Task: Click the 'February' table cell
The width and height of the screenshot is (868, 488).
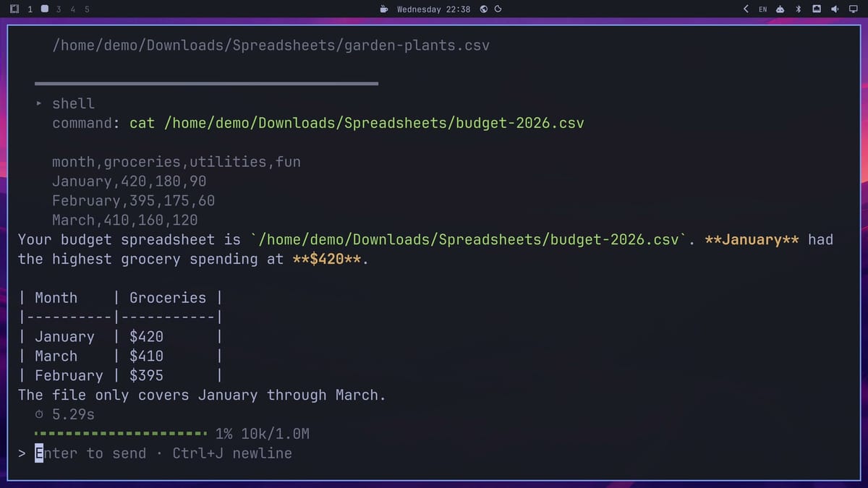Action: [x=69, y=376]
